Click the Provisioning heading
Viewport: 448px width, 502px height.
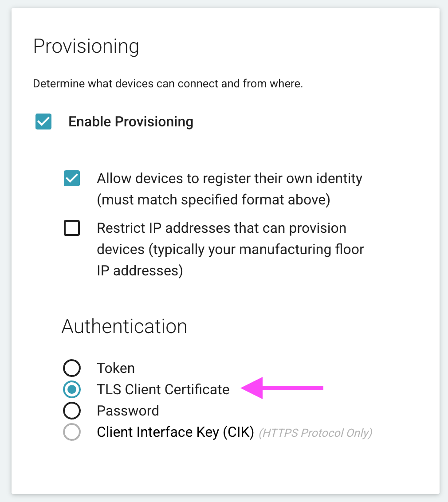click(86, 47)
